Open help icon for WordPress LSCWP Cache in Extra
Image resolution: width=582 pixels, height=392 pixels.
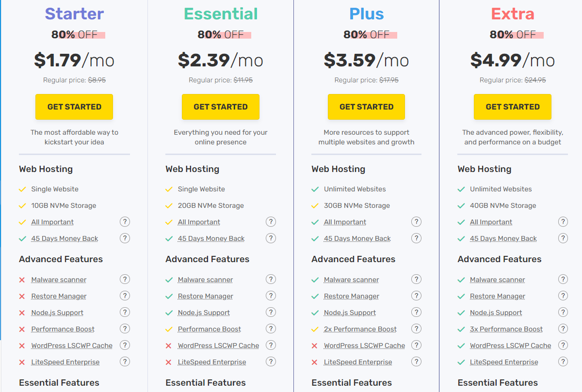(563, 345)
